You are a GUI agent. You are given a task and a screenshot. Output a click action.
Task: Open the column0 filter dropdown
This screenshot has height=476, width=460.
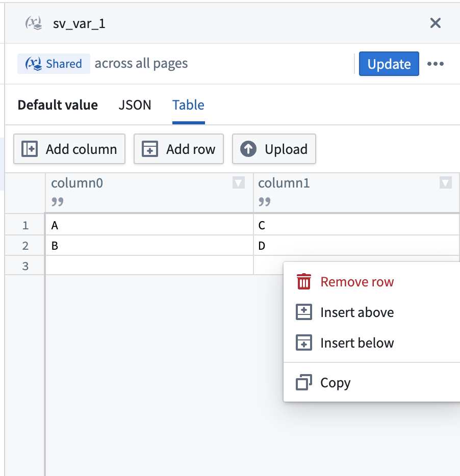click(x=238, y=182)
